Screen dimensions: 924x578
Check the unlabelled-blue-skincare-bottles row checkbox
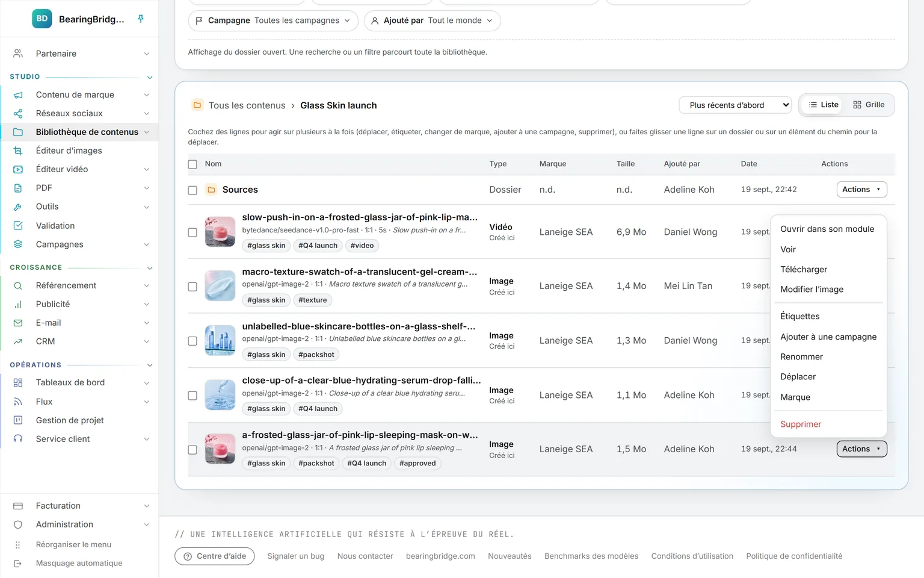192,341
